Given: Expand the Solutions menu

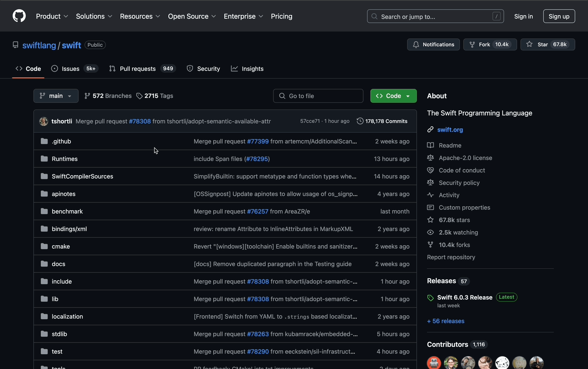Looking at the screenshot, I should point(94,16).
